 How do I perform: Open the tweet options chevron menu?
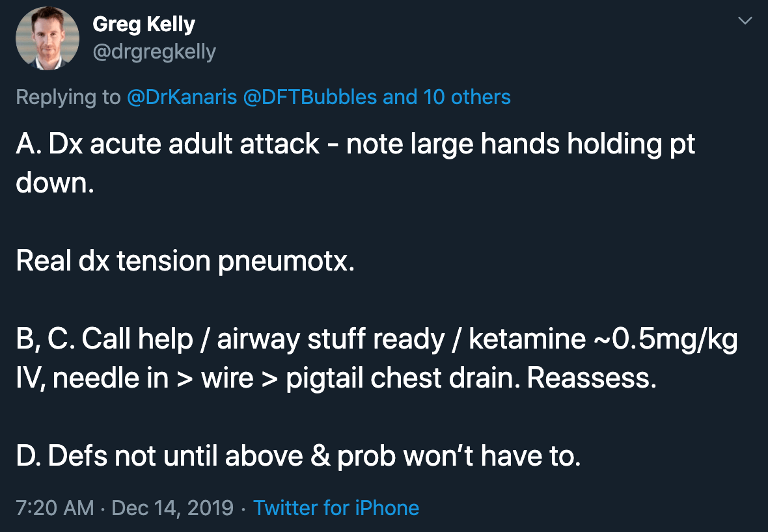point(744,22)
